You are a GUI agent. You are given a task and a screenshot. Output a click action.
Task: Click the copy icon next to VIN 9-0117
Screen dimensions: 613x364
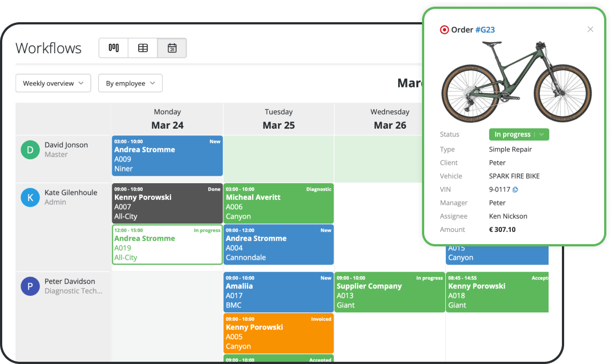[515, 190]
